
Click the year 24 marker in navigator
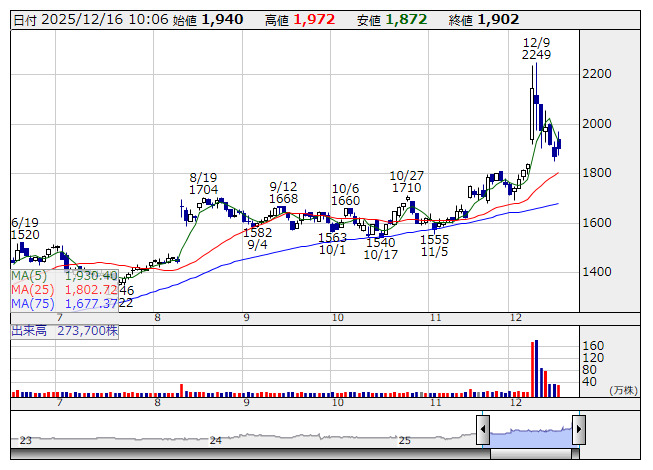pyautogui.click(x=216, y=440)
